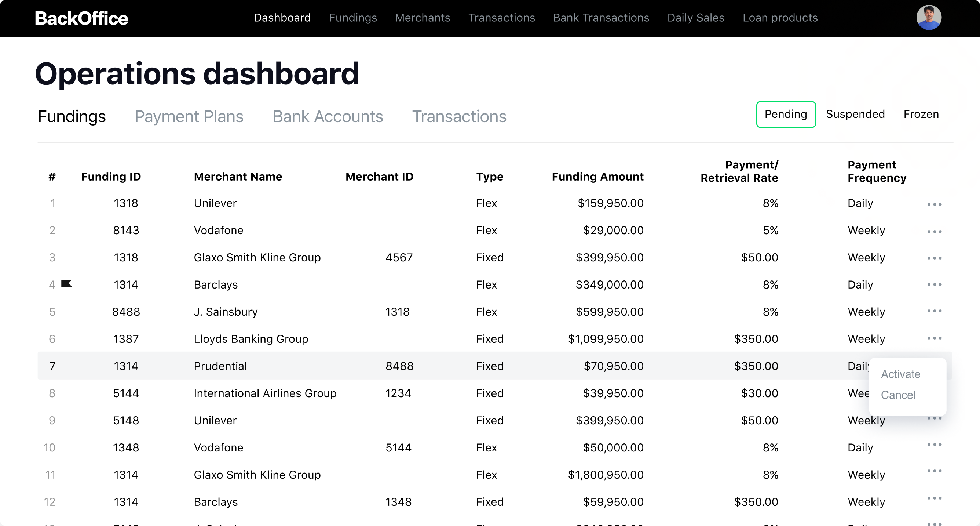The height and width of the screenshot is (526, 980).
Task: Switch to the Transactions dashboard tab
Action: [460, 116]
